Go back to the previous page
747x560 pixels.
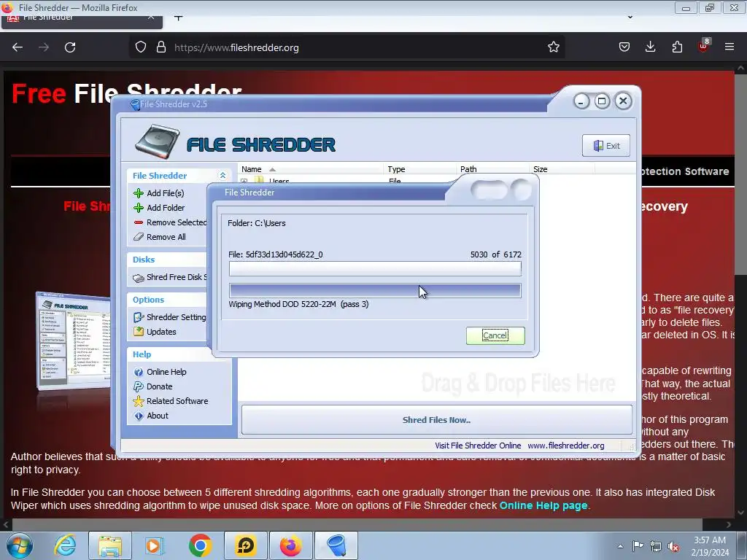(18, 47)
